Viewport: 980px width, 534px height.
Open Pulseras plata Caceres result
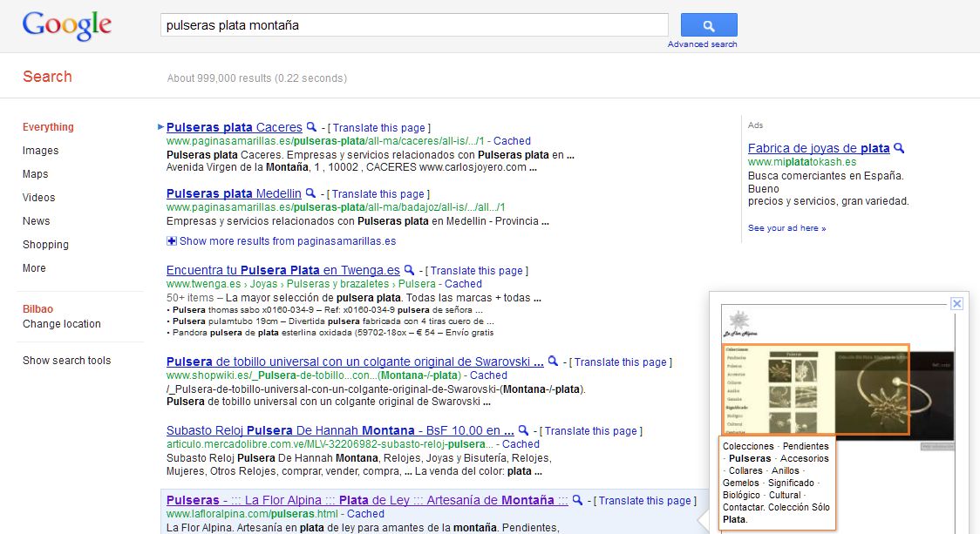pos(234,127)
